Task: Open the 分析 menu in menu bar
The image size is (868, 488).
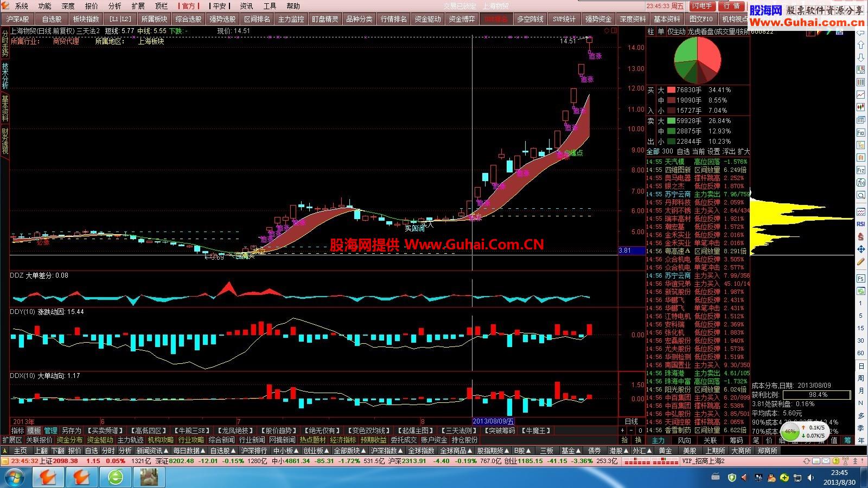Action: tap(115, 6)
